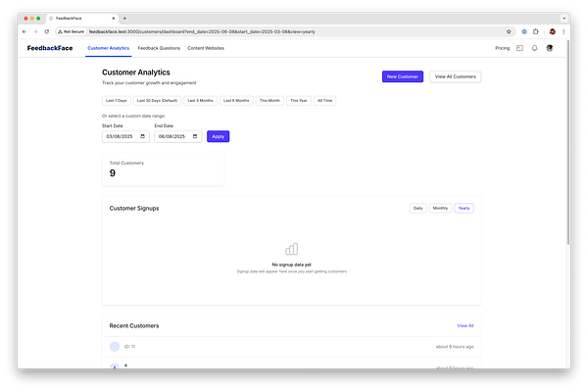
Task: Select the This Month filter
Action: [x=269, y=101]
